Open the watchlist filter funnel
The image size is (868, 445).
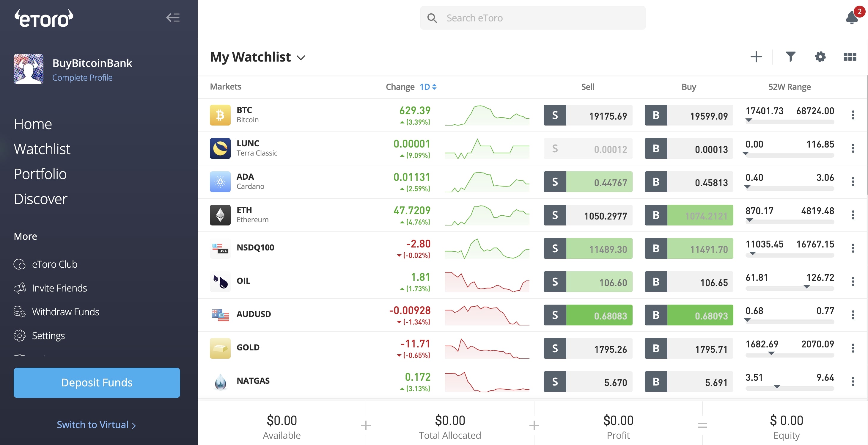pos(790,57)
